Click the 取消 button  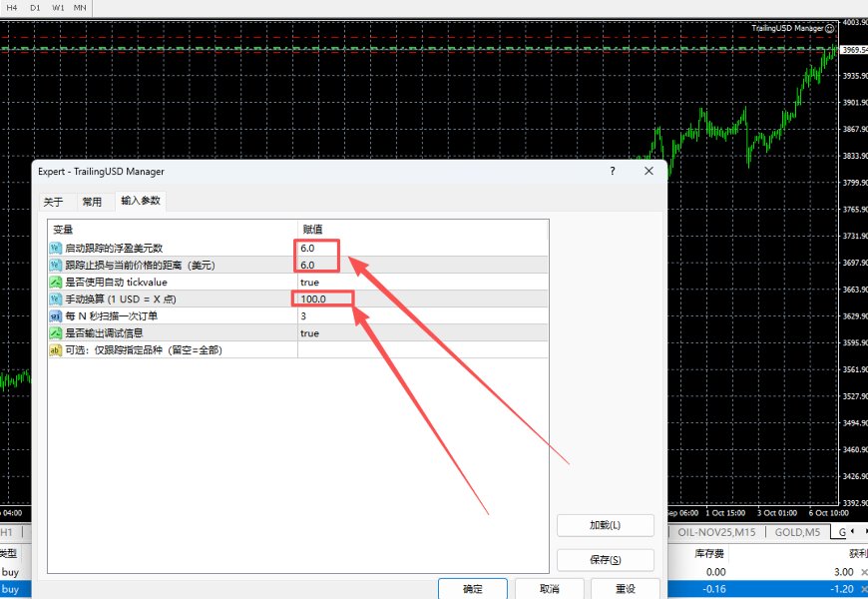coord(549,589)
